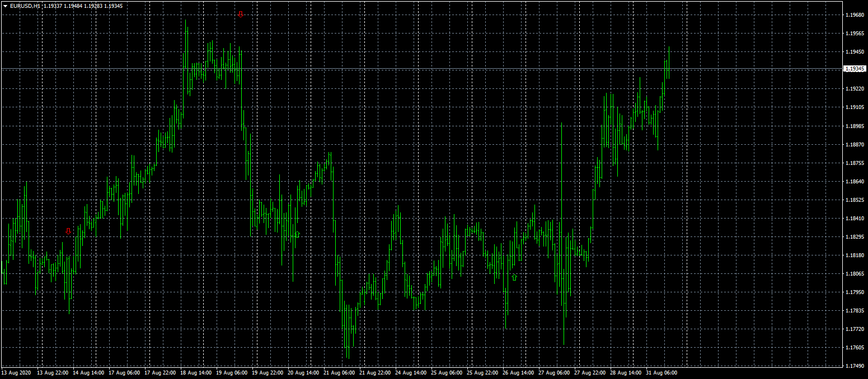Click time axis label 19 Aug 06:00
The width and height of the screenshot is (868, 379).
[232, 372]
